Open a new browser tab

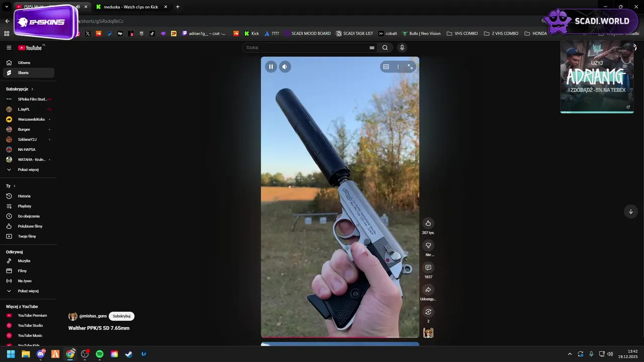tap(178, 7)
